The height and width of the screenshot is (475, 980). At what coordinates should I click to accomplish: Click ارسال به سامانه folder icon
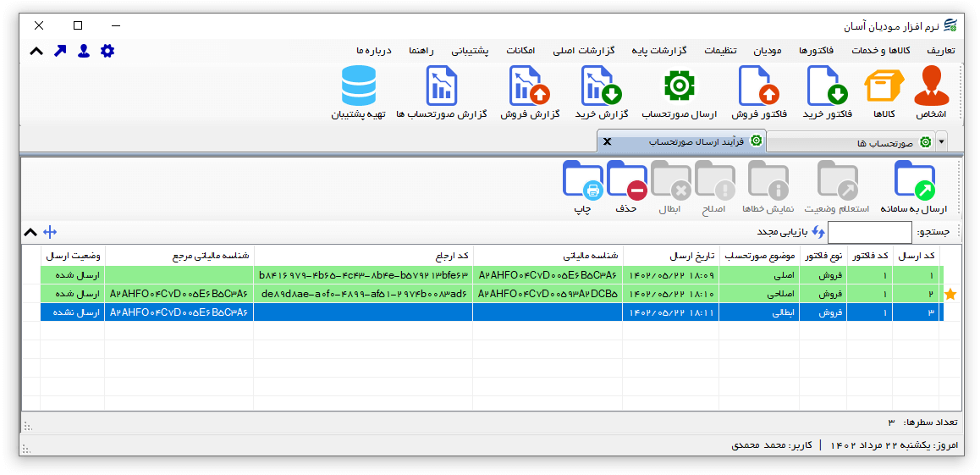(x=915, y=180)
